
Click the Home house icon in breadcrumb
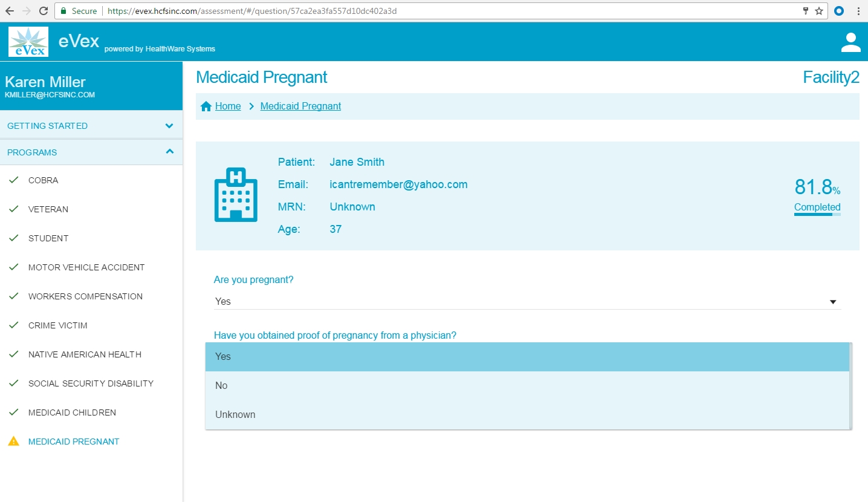click(x=206, y=106)
